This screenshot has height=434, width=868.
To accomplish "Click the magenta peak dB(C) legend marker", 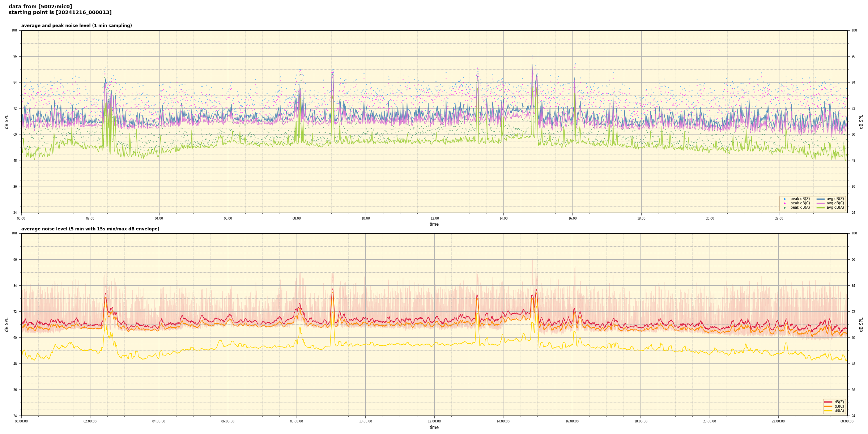I will point(784,203).
